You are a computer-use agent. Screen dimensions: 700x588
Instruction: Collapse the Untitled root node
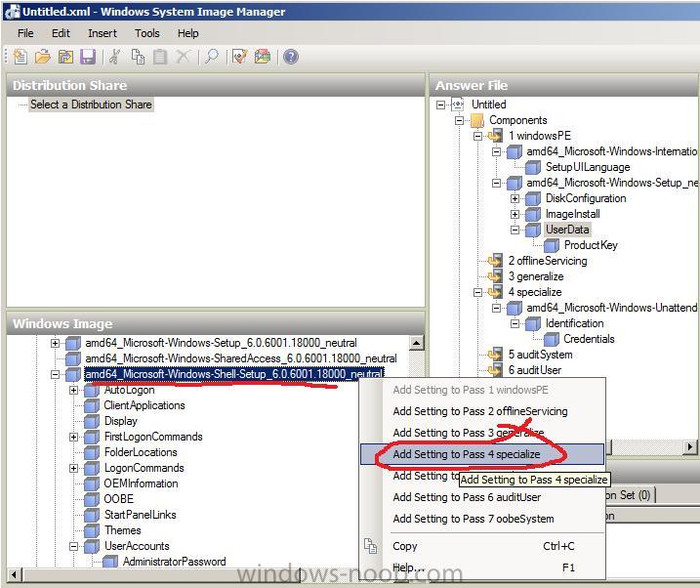[x=440, y=105]
